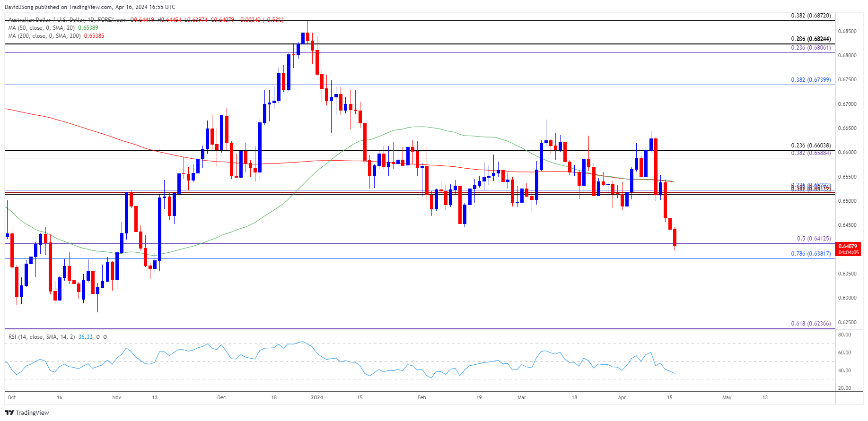Click the Dec label on the time axis
This screenshot has height=421, width=868.
point(221,398)
